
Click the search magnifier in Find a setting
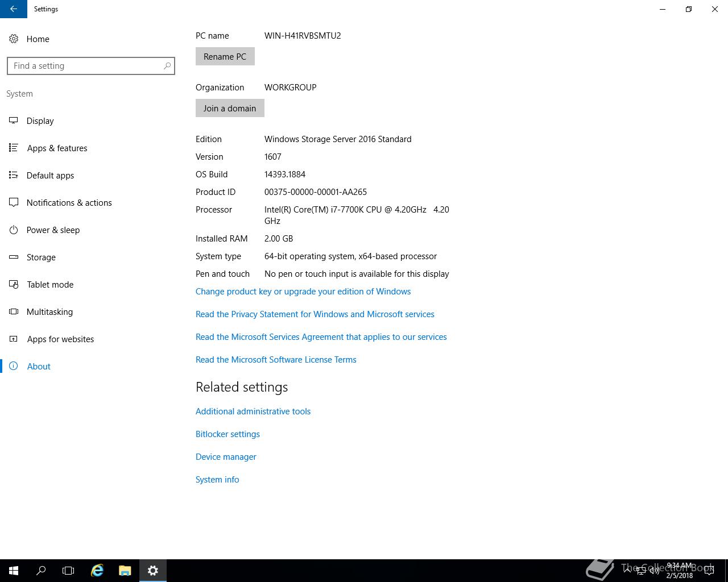coord(167,66)
